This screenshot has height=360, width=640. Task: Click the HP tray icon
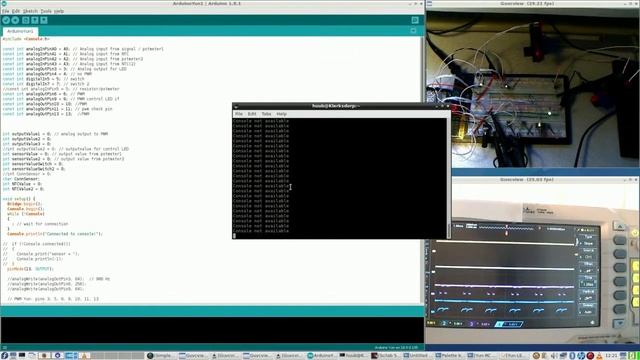click(x=581, y=356)
